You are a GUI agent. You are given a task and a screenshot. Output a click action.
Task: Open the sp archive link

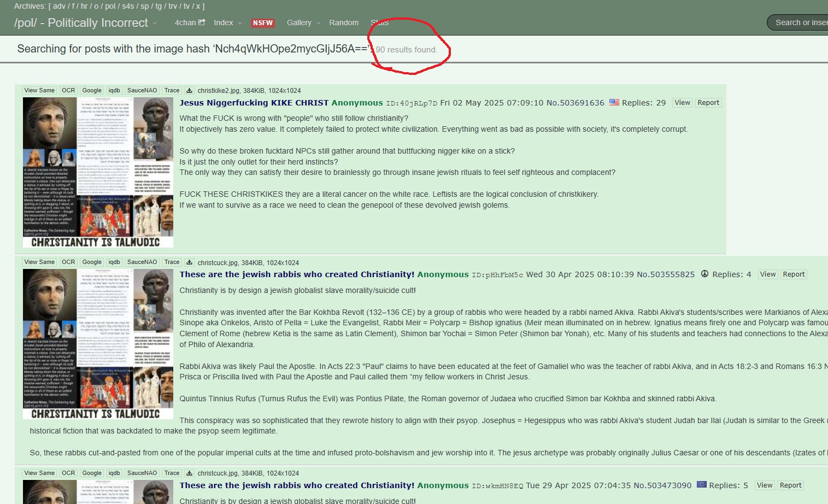pyautogui.click(x=144, y=6)
